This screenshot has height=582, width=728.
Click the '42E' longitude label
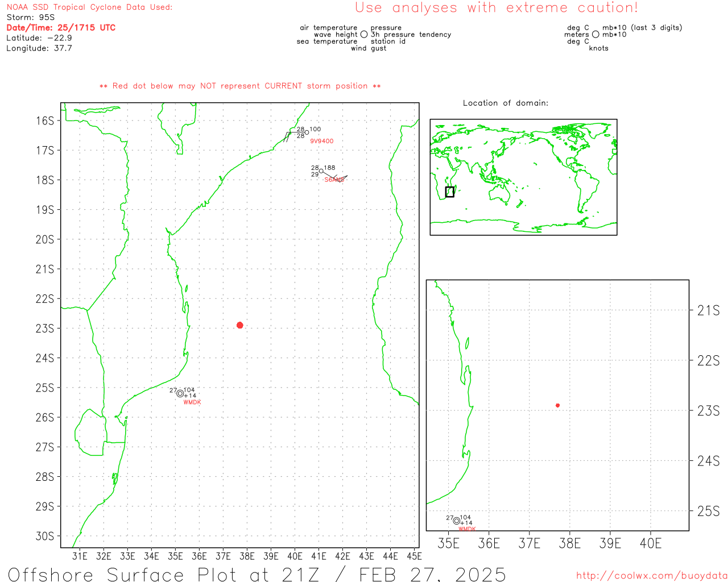tap(342, 556)
